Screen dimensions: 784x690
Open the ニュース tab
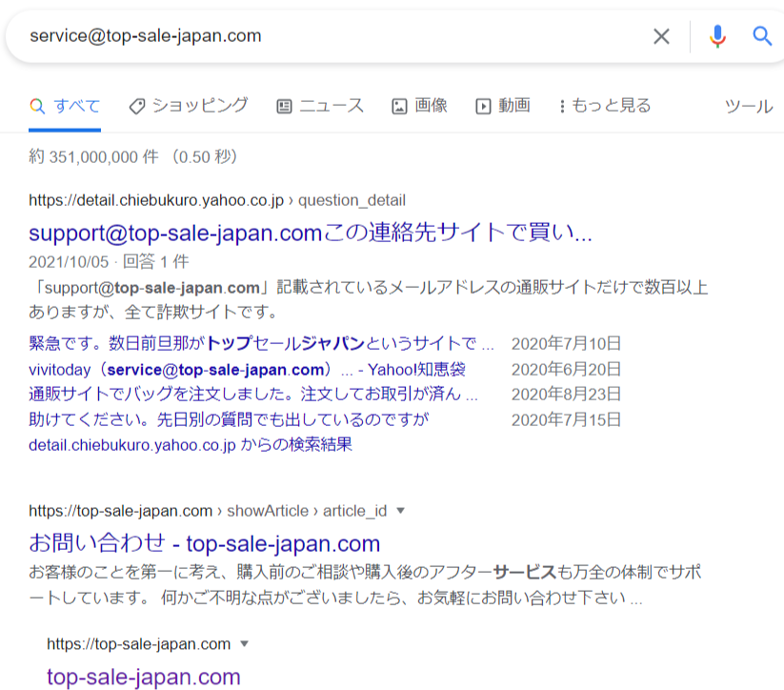click(320, 106)
